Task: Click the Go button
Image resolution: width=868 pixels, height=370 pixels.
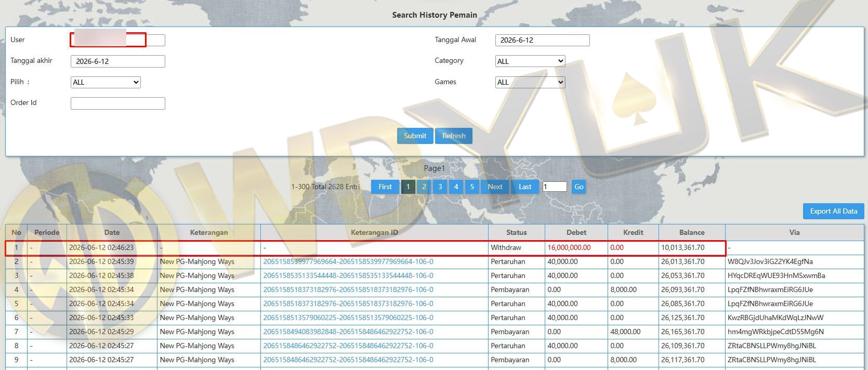Action: (578, 187)
